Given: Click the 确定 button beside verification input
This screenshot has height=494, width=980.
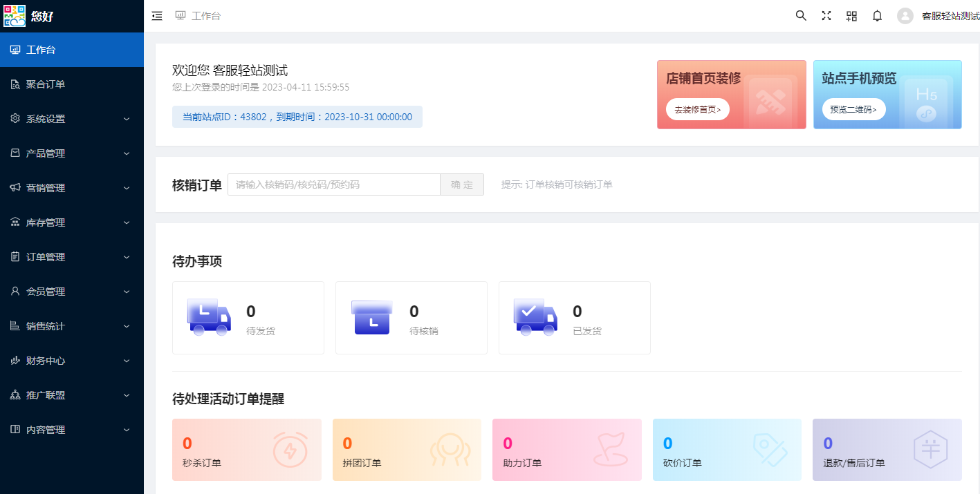Looking at the screenshot, I should pos(462,184).
